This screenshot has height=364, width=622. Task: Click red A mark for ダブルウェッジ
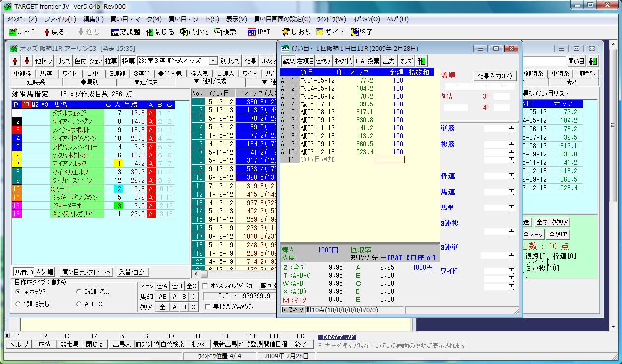point(151,113)
